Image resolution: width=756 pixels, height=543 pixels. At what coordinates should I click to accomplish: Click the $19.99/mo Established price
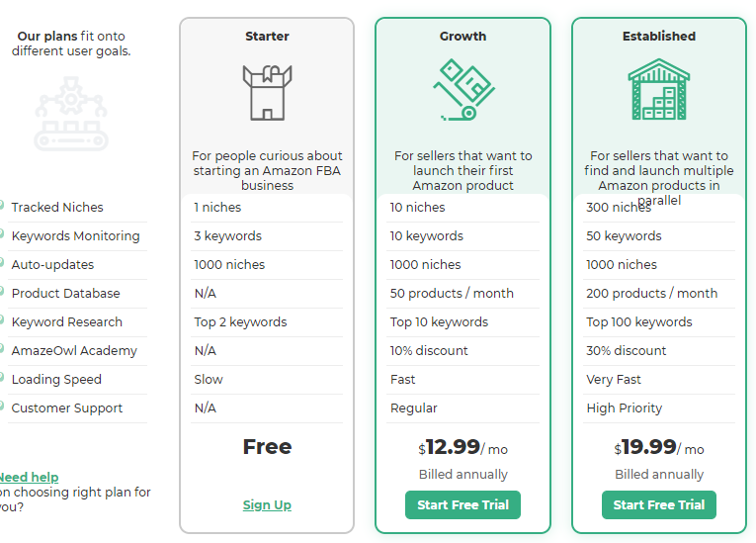[x=658, y=447]
